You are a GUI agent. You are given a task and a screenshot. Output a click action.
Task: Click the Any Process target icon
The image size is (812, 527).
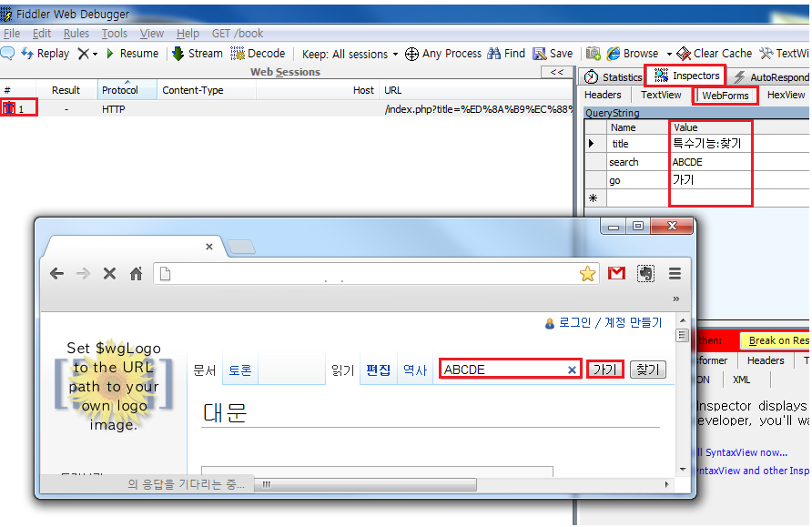pyautogui.click(x=411, y=54)
